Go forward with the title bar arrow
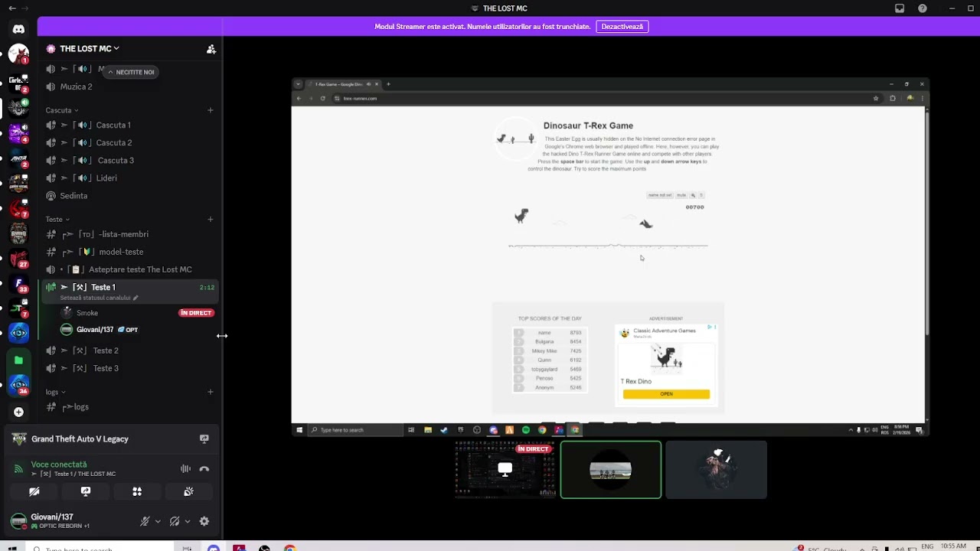 coord(25,8)
